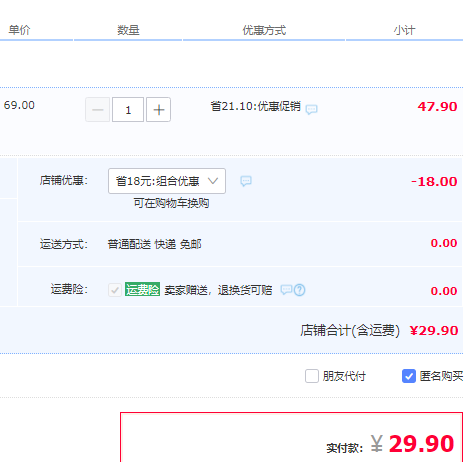Click chat bubble icon next to 店铺优惠 dropdown

[246, 181]
